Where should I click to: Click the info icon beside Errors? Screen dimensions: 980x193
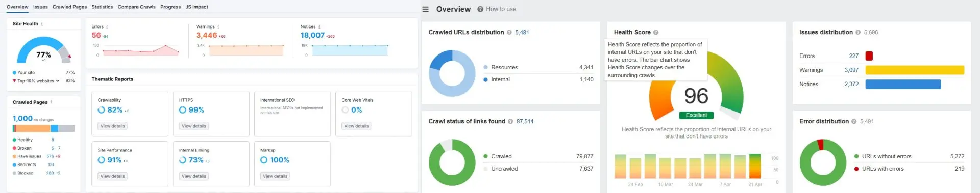[x=107, y=26]
